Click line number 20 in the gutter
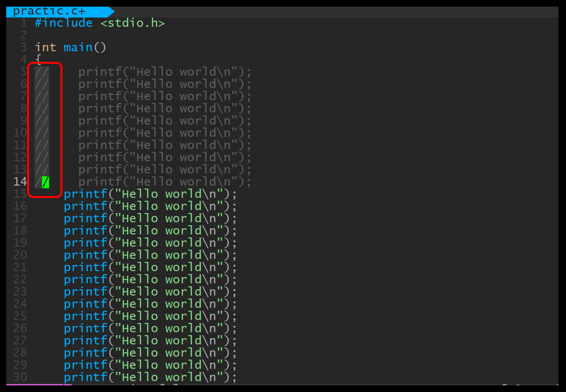 pos(20,255)
